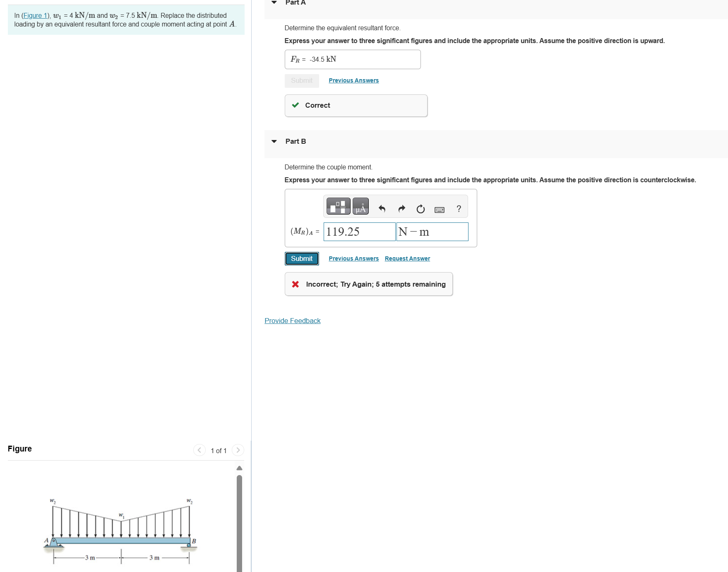This screenshot has width=728, height=572.
Task: Undo the last answer edit
Action: (x=382, y=209)
